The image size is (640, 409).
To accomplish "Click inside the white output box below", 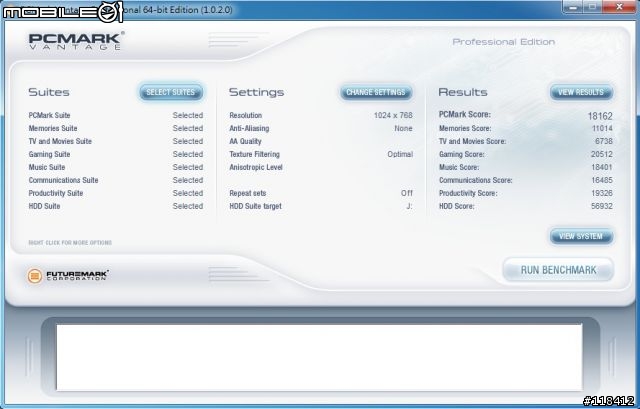I will point(319,358).
